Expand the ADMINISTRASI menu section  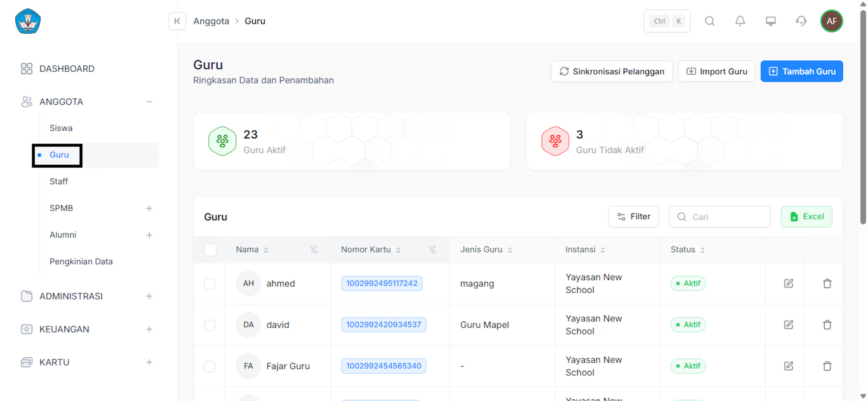(149, 296)
